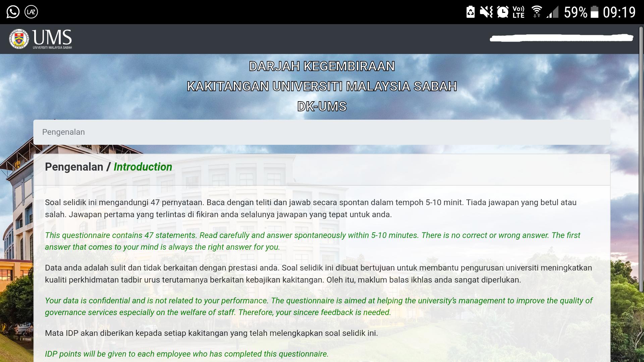Screen dimensions: 644x362
Task: Click the redacted user name in header
Action: (x=561, y=38)
